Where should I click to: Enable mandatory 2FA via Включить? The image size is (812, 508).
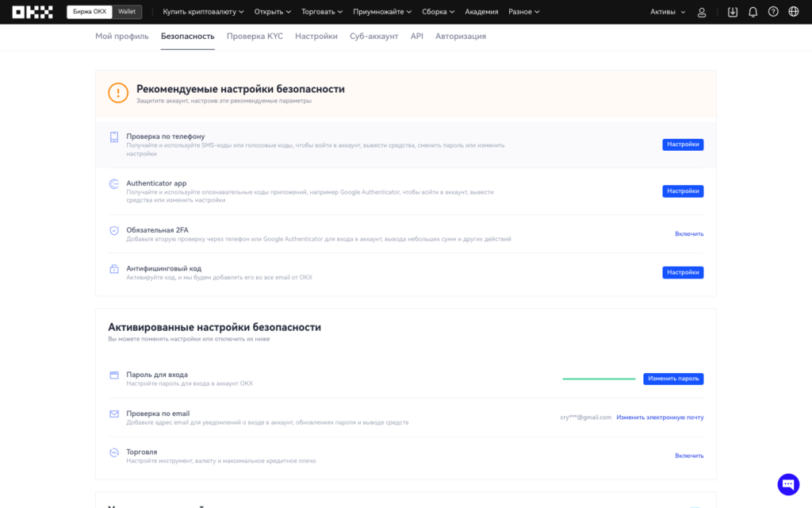click(689, 234)
